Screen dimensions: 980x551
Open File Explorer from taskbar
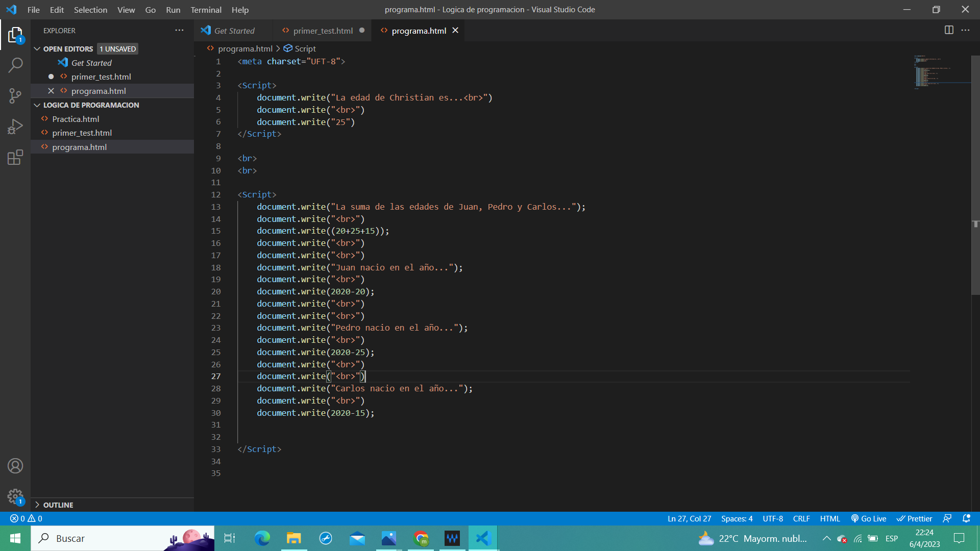294,538
